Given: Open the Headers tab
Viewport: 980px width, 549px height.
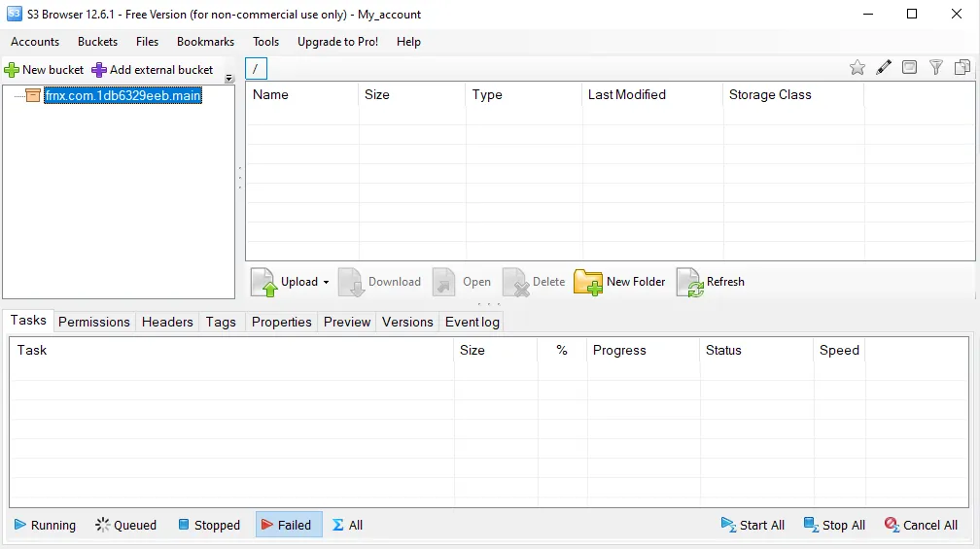Looking at the screenshot, I should point(167,323).
